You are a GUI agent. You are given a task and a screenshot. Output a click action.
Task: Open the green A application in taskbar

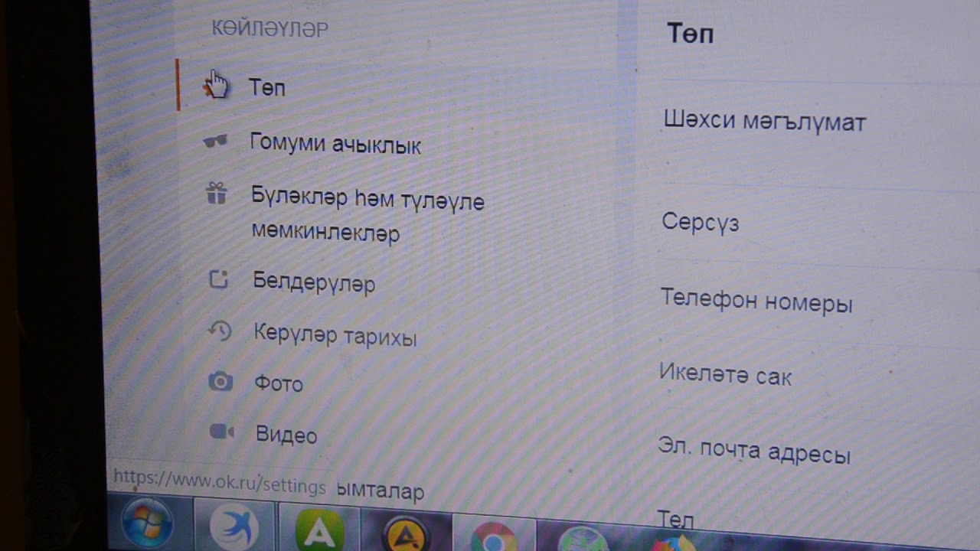pyautogui.click(x=319, y=530)
